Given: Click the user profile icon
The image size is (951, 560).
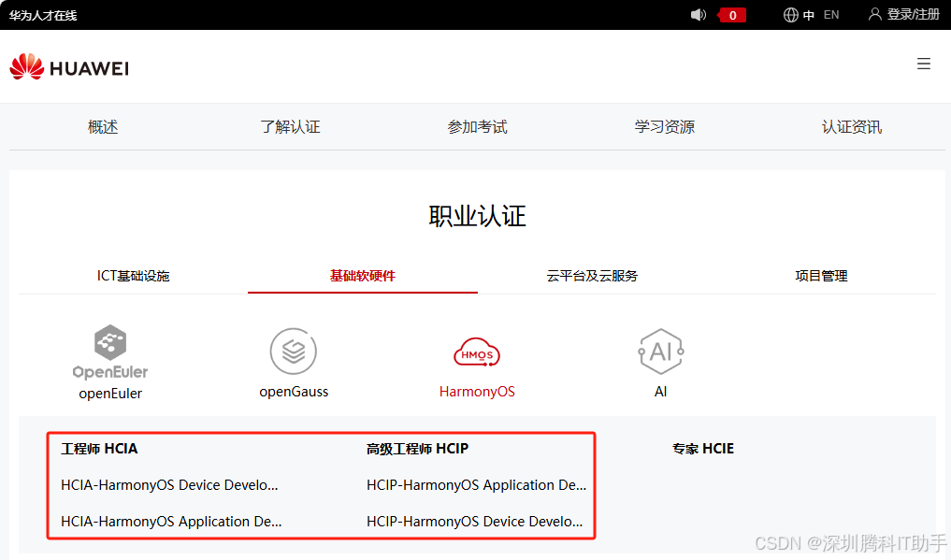Looking at the screenshot, I should click(874, 14).
